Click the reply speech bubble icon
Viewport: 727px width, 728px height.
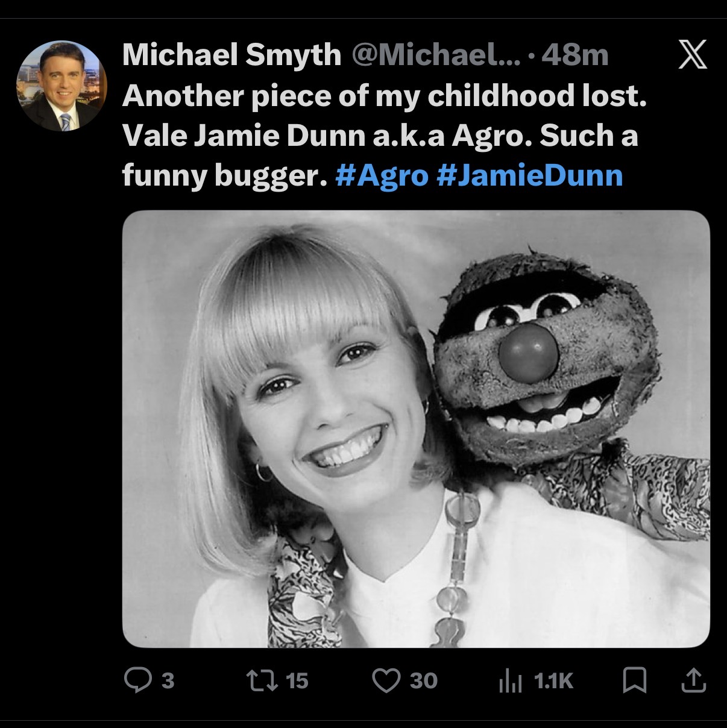(x=137, y=680)
